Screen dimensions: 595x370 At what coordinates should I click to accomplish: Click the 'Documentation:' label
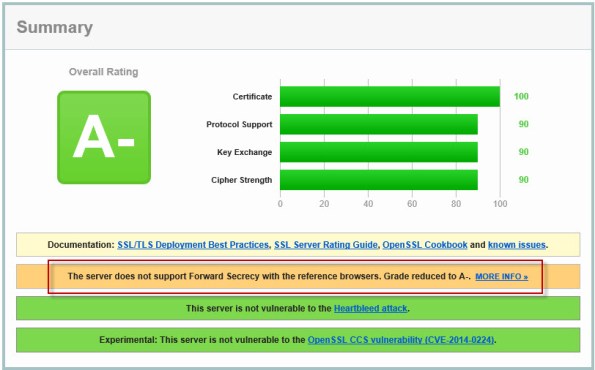(x=81, y=245)
